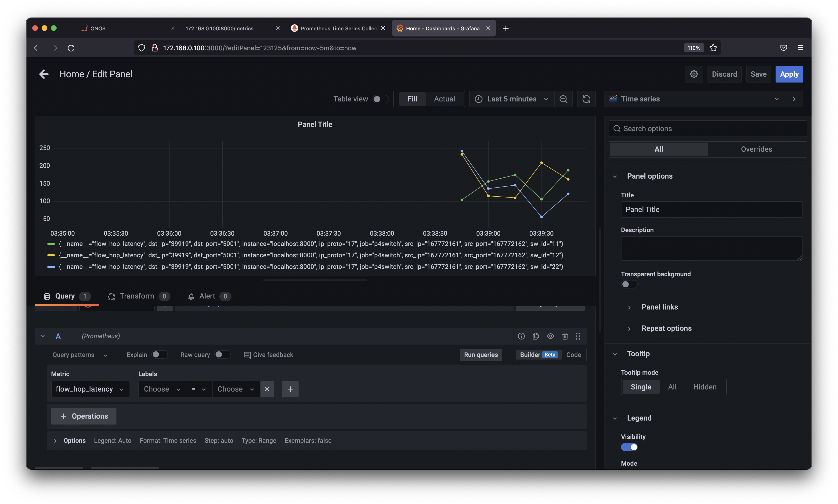Duplicate query A with the copy icon
The image size is (838, 504).
[536, 336]
